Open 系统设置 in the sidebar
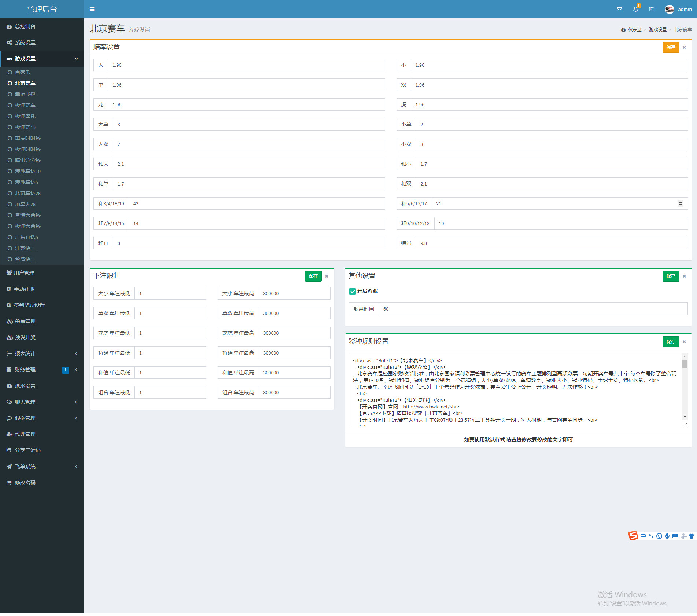Viewport: 697px width, 616px height. point(25,43)
